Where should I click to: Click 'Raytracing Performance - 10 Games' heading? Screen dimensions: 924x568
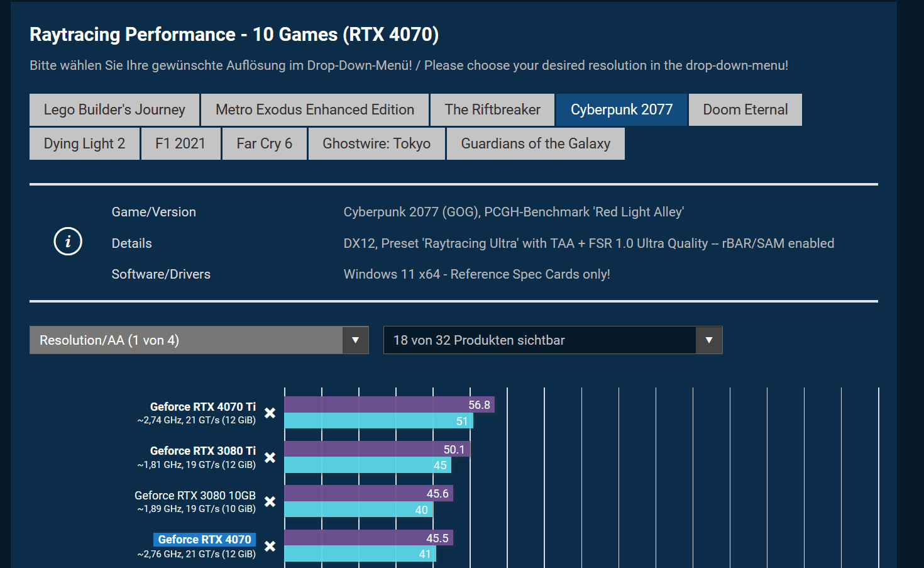(234, 34)
